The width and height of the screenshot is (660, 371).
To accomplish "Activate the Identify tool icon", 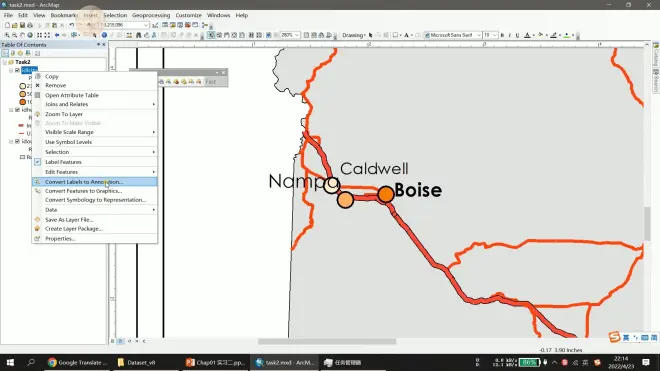I will 104,35.
